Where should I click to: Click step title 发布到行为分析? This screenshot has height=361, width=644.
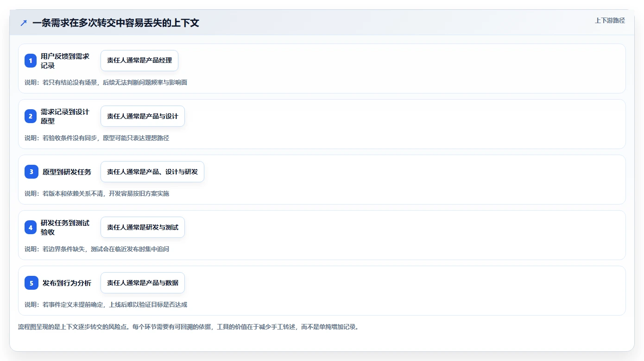[x=67, y=283]
